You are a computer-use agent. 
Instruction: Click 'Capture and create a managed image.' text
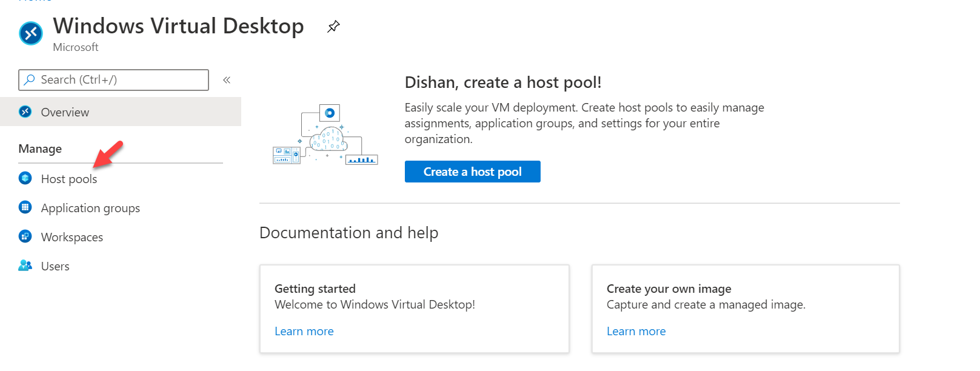706,304
